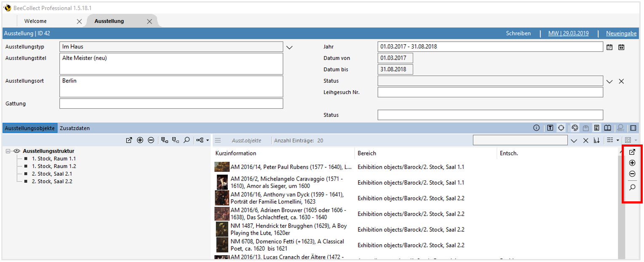Collapse the Ausstellungsstruktur tree node
The width and height of the screenshot is (644, 262).
pos(8,151)
